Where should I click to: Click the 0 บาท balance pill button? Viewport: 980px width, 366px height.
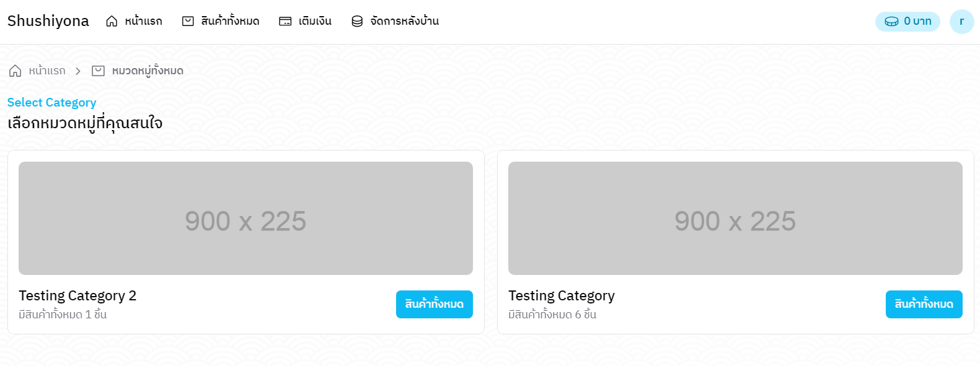tap(907, 21)
